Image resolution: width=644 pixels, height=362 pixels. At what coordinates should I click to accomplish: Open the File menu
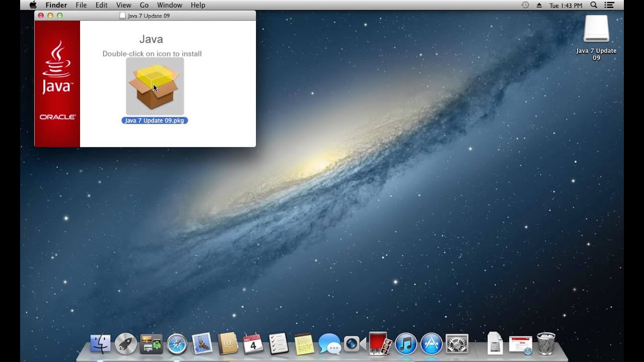81,5
